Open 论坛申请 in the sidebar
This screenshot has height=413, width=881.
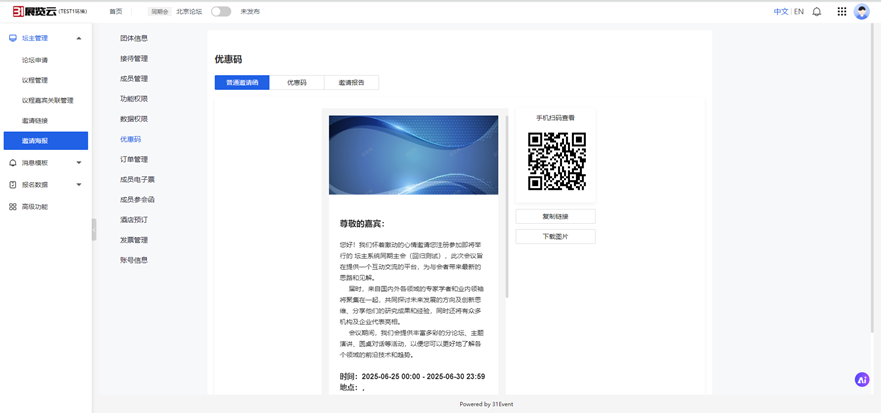pyautogui.click(x=35, y=60)
